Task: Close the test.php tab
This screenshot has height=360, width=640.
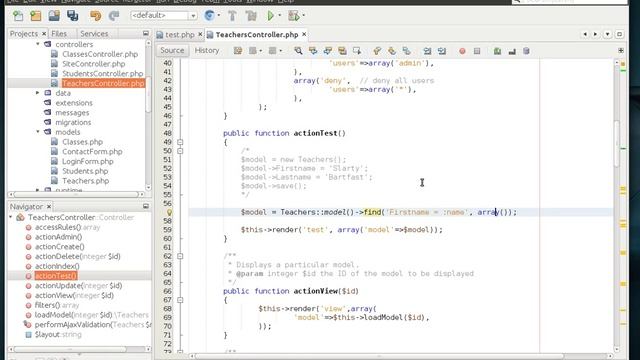Action: coord(200,34)
